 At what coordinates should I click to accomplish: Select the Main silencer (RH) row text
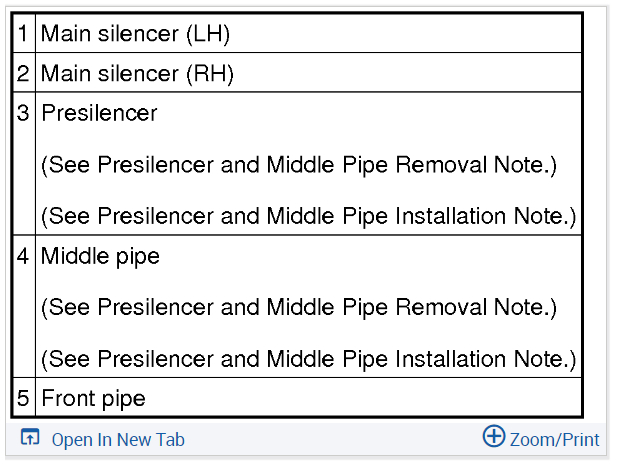(137, 74)
